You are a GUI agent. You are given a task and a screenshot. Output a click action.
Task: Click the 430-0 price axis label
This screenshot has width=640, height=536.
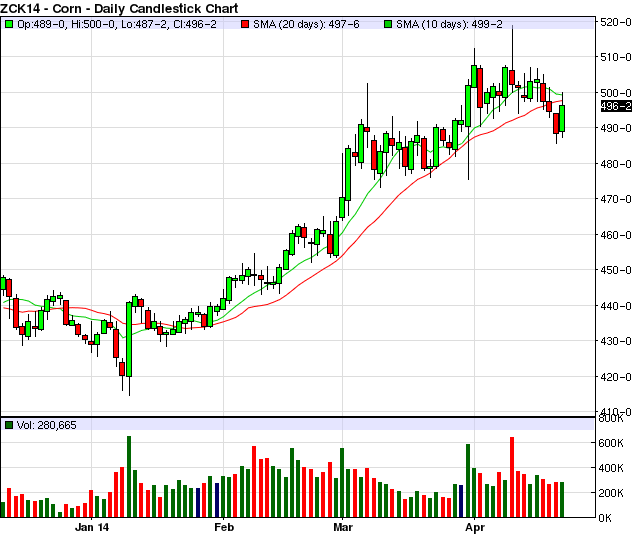coord(616,341)
